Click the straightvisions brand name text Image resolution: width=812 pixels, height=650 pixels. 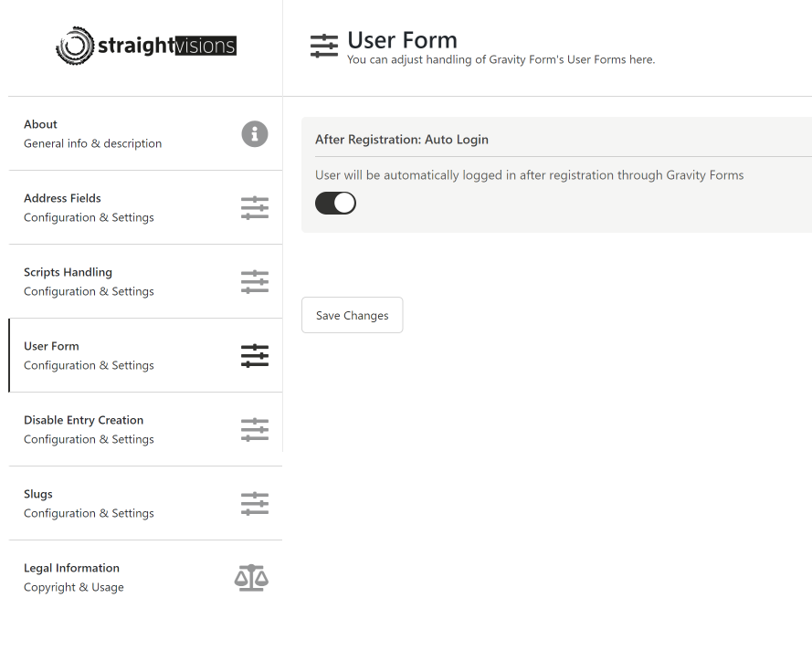[167, 46]
